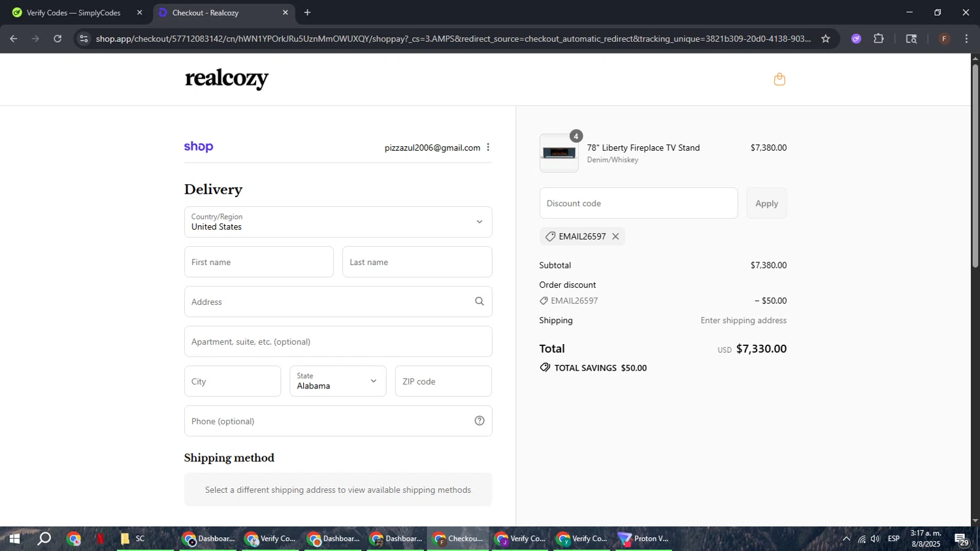Click the Shop Pay logo

click(199, 147)
